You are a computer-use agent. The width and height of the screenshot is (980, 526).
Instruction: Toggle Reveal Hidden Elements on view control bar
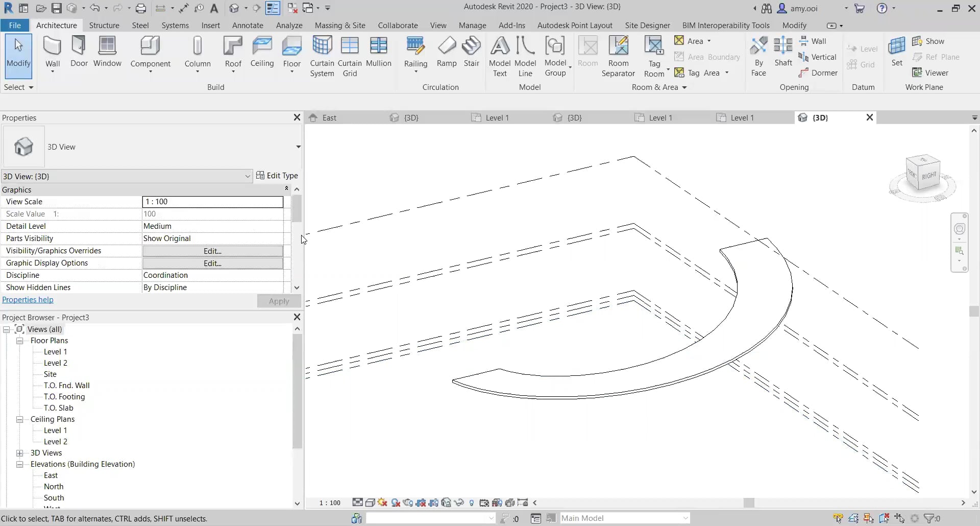pyautogui.click(x=471, y=503)
